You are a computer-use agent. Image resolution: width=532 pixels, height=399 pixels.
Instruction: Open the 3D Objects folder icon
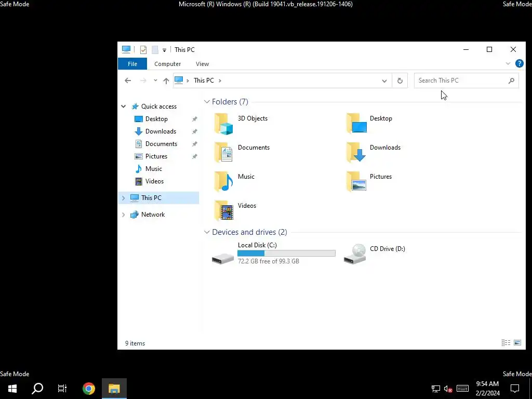pos(223,124)
